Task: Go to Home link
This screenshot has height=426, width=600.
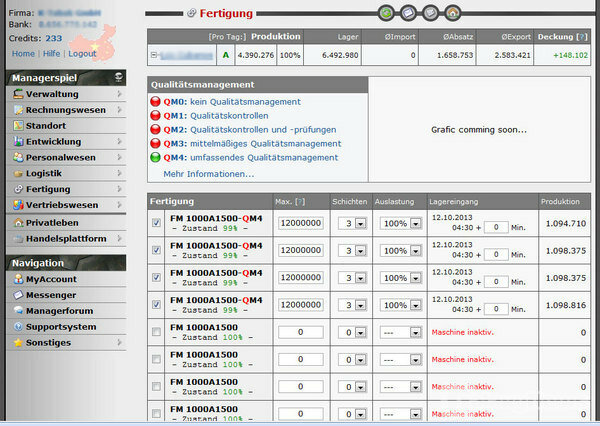Action: click(x=23, y=54)
